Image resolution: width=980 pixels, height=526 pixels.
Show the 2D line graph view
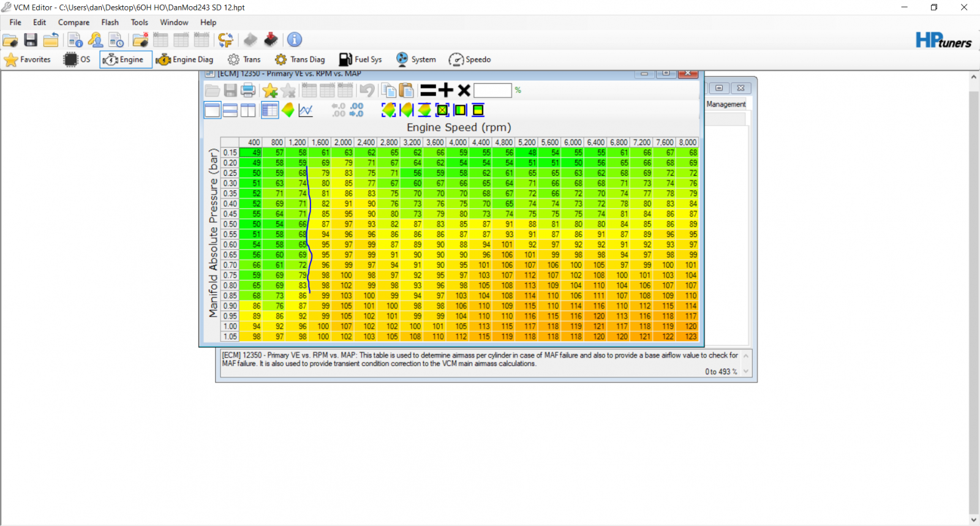tap(306, 110)
